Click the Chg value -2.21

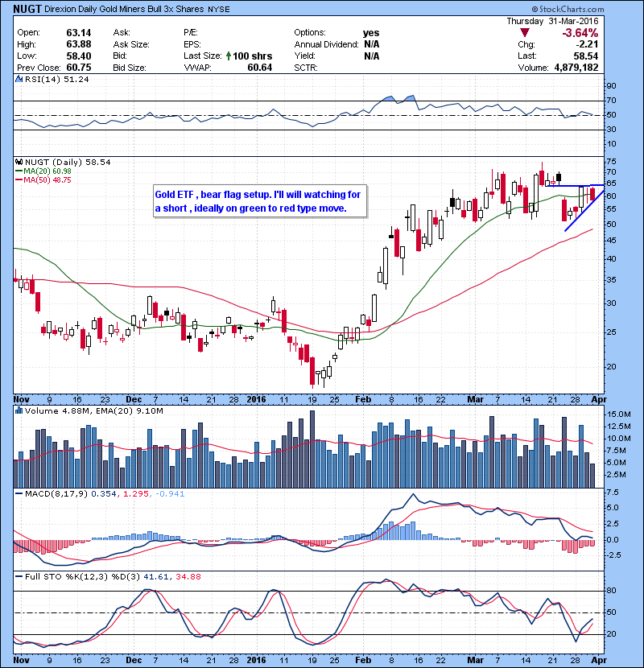[x=587, y=44]
